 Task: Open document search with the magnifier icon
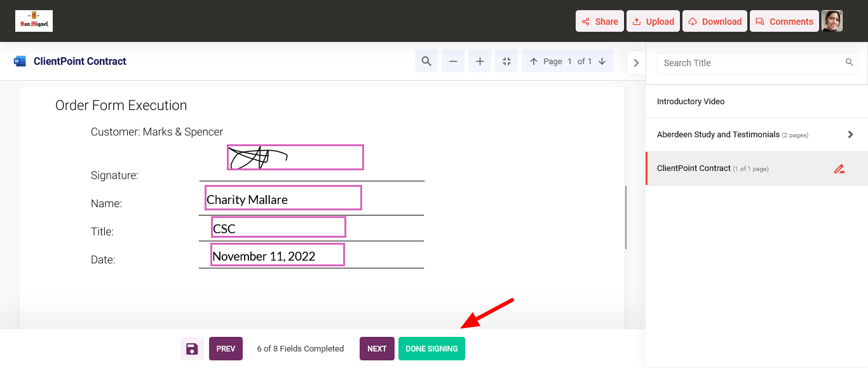(426, 61)
